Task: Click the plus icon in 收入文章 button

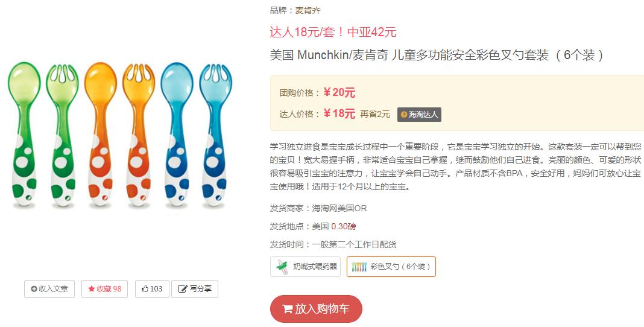Action: 34,289
